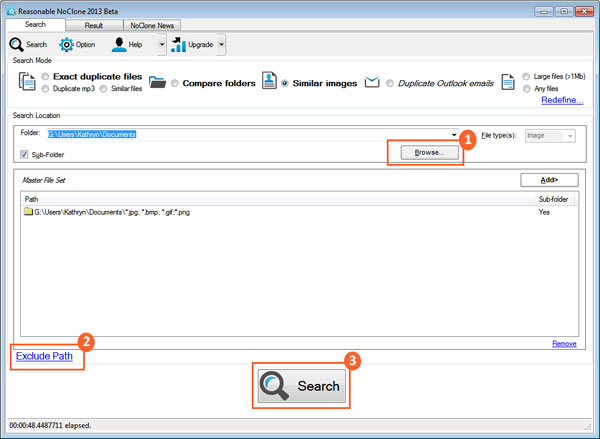Click the NoClone app icon in title bar
The width and height of the screenshot is (600, 439).
[11, 11]
